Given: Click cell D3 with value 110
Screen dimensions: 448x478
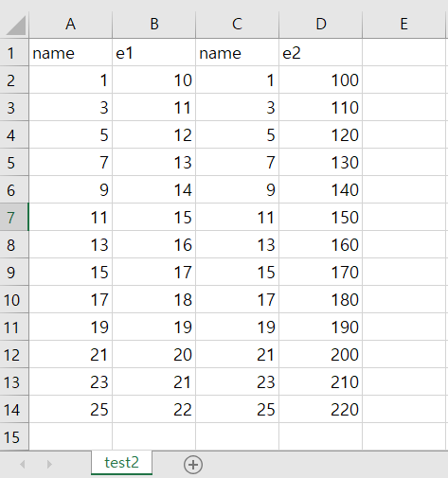Looking at the screenshot, I should [x=320, y=107].
